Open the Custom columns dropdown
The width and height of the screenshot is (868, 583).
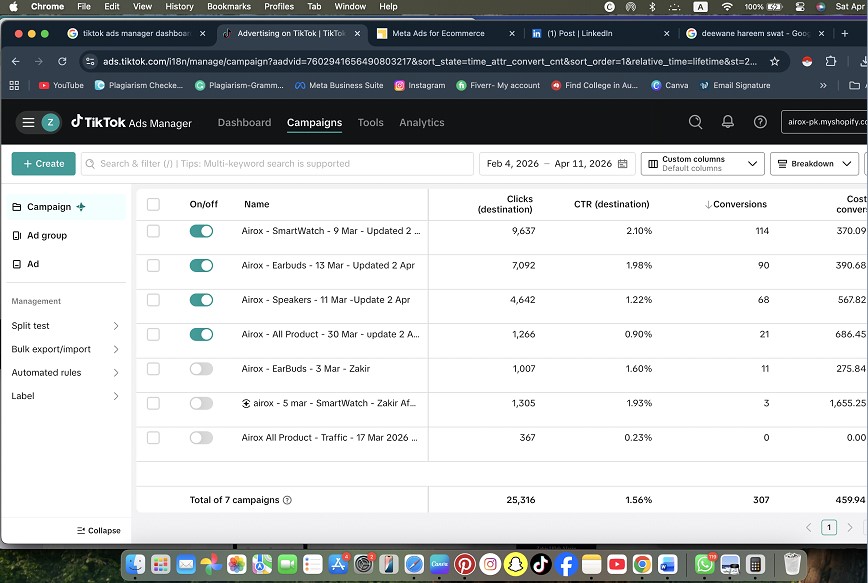[702, 164]
